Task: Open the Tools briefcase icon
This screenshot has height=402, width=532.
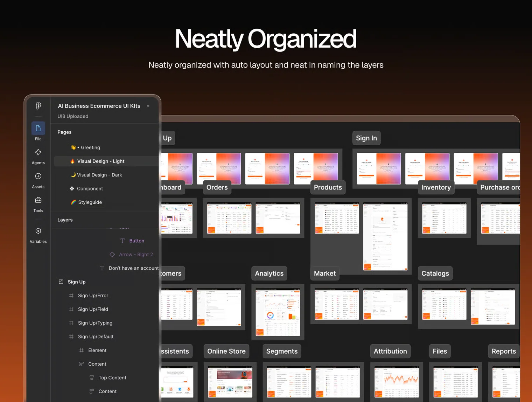Action: [38, 200]
